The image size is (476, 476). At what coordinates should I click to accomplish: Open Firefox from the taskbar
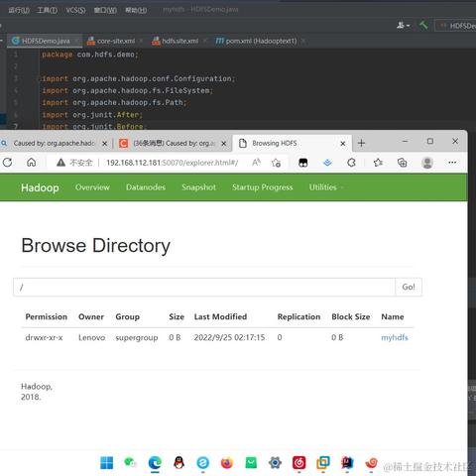227,463
